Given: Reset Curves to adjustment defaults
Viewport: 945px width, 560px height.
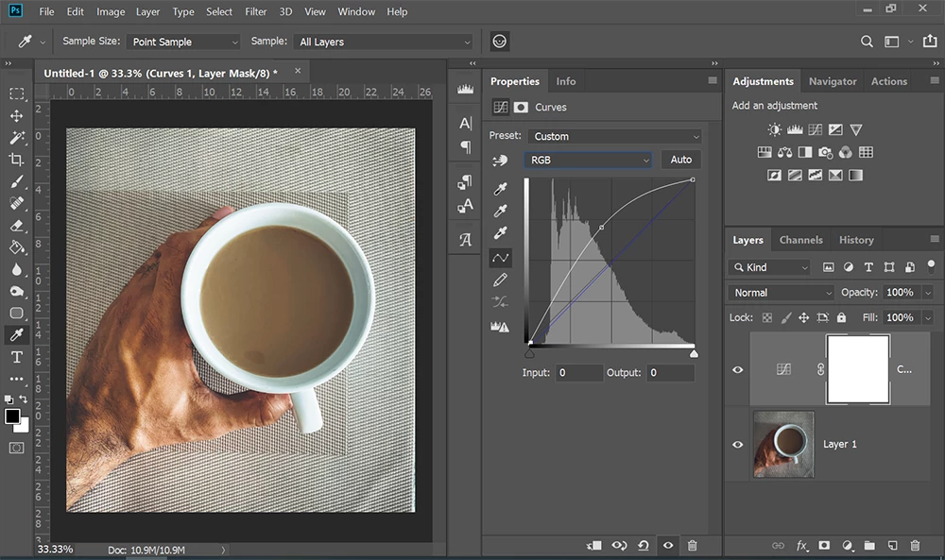Looking at the screenshot, I should [644, 546].
